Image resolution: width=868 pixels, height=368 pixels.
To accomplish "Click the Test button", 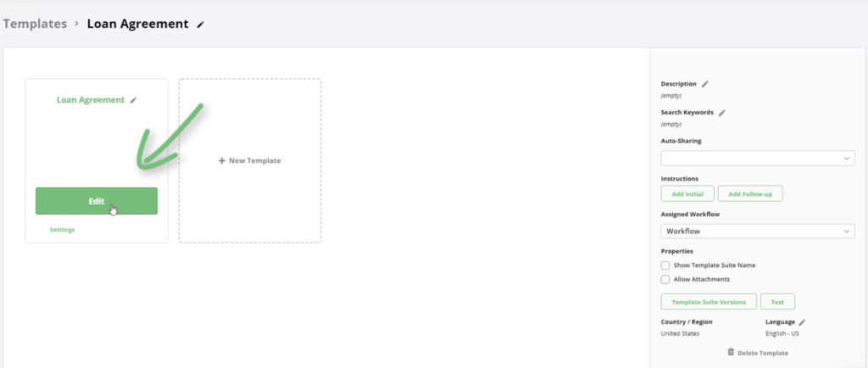I will [x=777, y=302].
